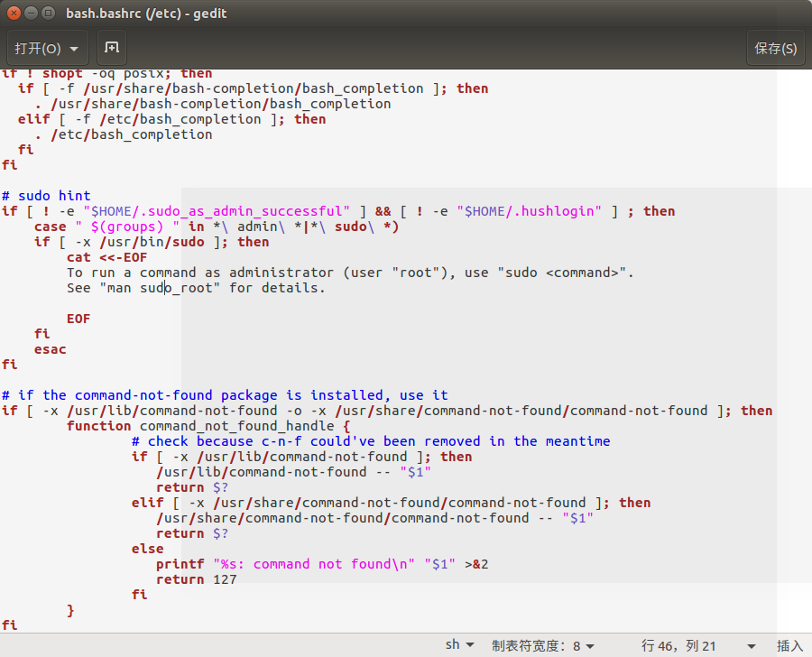Click 'elif [ -f /etc/bash_completion ]; then' line
The image size is (812, 657).
(x=172, y=119)
